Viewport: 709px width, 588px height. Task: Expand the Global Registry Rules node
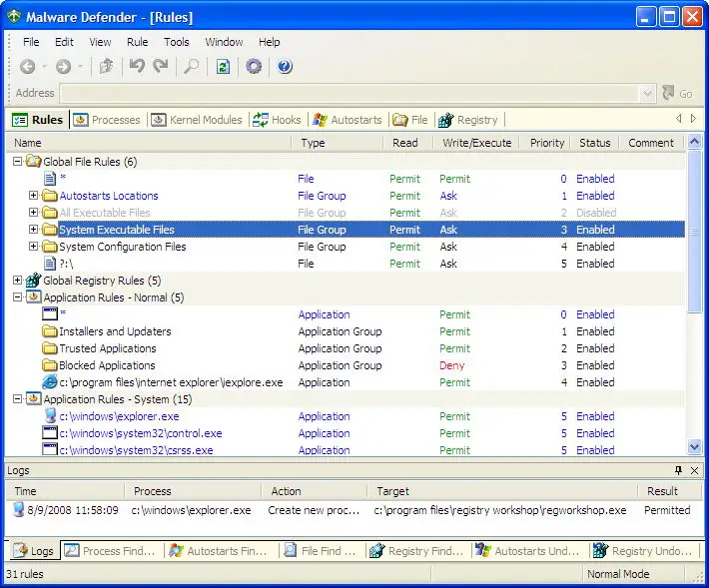pos(17,281)
